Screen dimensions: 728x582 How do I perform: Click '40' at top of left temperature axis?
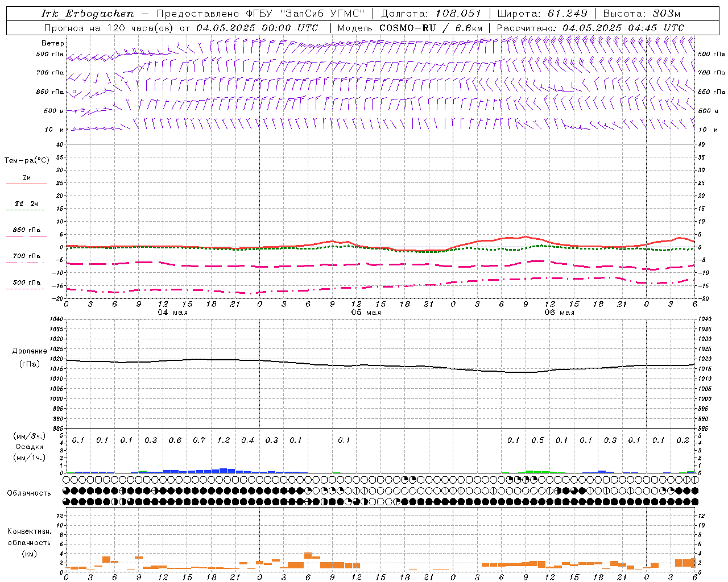click(x=59, y=144)
